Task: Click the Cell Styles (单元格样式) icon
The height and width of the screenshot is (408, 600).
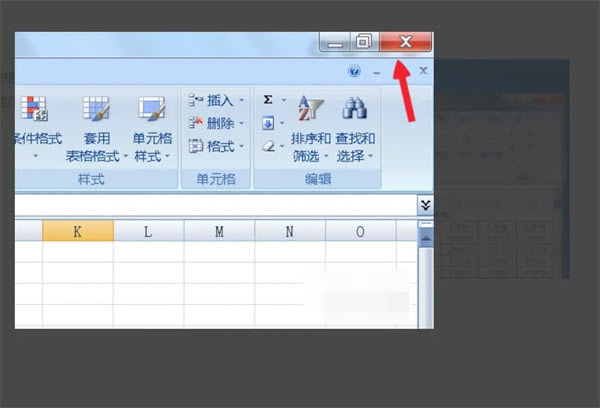Action: tap(152, 108)
